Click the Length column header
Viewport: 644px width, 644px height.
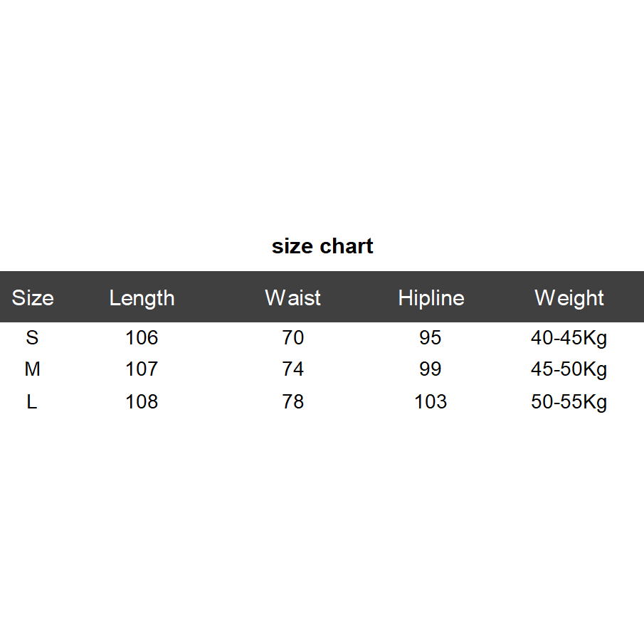point(142,297)
